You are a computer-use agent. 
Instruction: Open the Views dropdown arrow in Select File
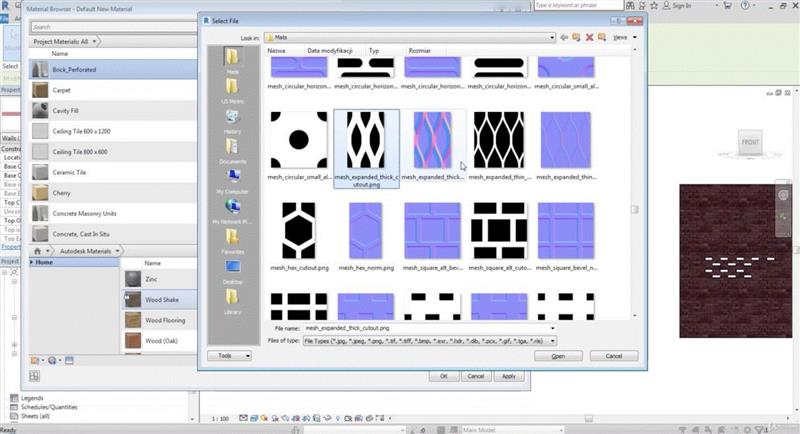point(635,37)
